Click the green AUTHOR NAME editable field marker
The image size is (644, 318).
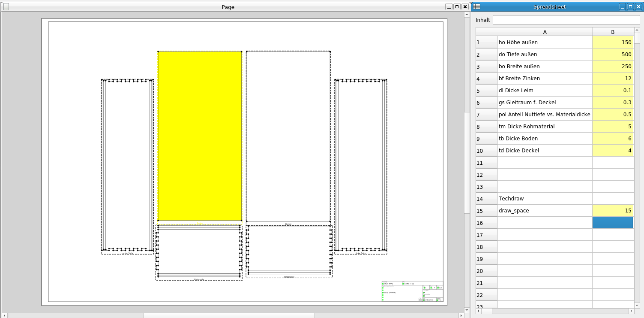click(x=383, y=284)
